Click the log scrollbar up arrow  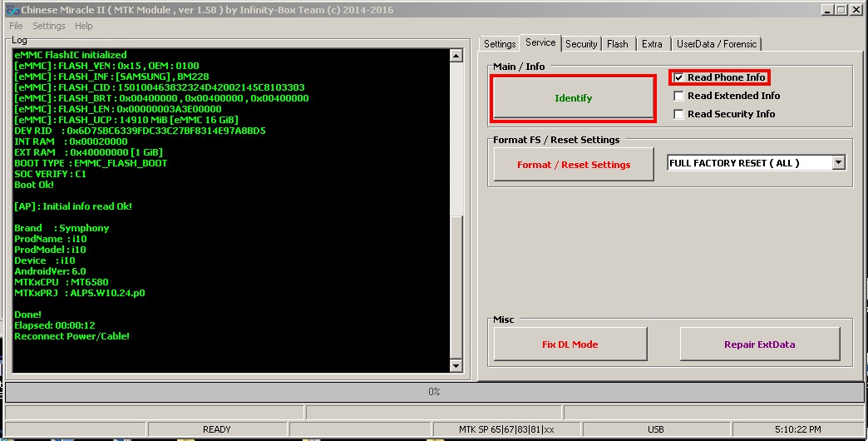pyautogui.click(x=456, y=56)
